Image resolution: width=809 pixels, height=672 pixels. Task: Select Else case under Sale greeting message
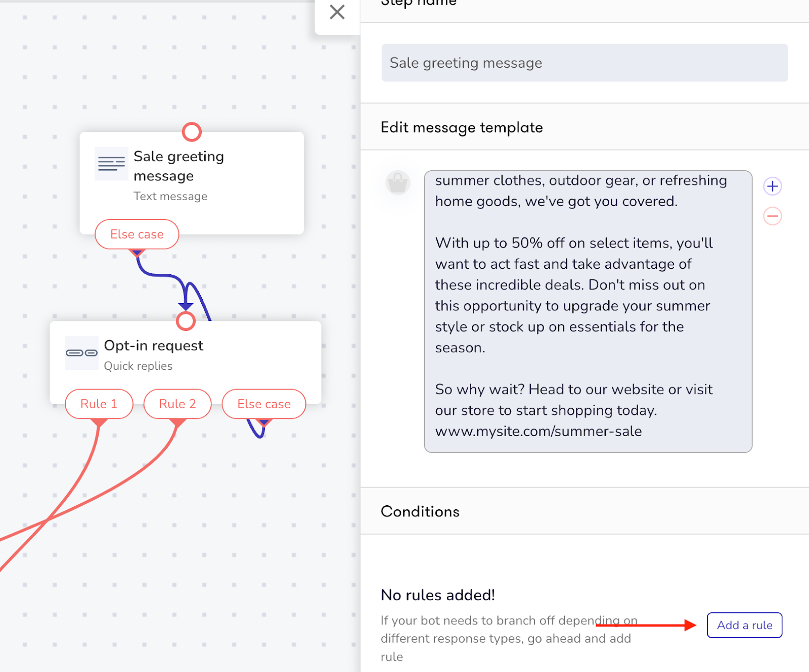click(137, 234)
